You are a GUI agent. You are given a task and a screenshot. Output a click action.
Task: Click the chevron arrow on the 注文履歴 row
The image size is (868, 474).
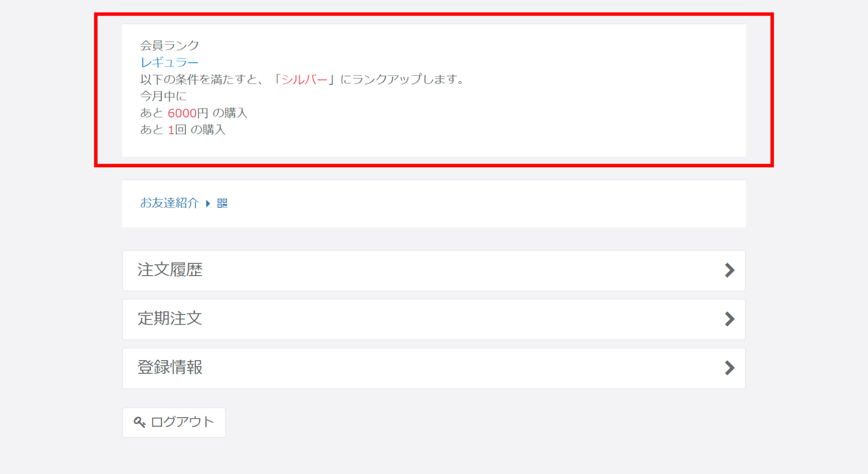point(730,270)
